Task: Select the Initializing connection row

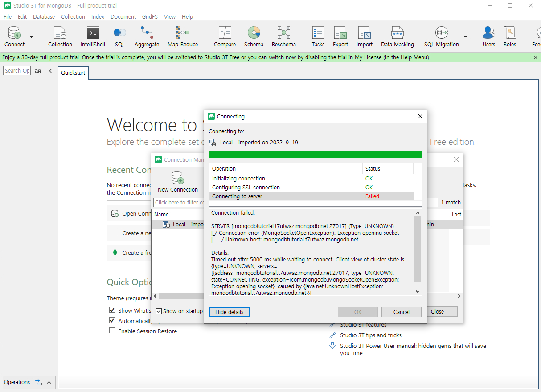Action: click(311, 178)
